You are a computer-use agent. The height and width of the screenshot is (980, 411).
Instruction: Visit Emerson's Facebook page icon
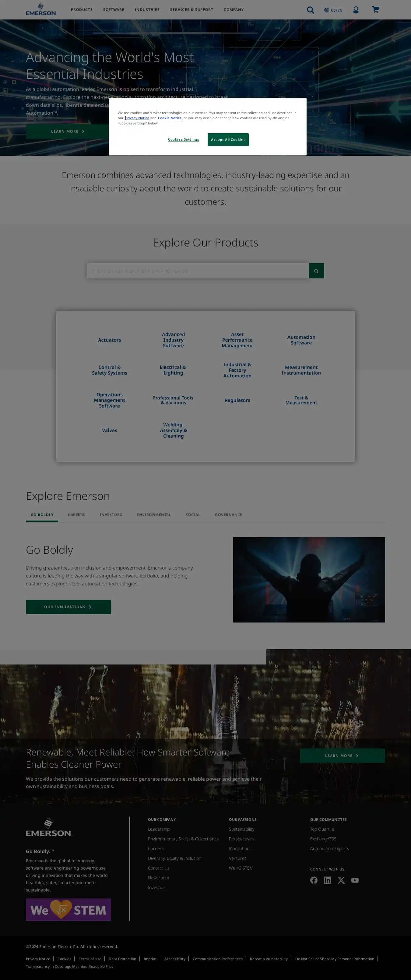pos(314,880)
